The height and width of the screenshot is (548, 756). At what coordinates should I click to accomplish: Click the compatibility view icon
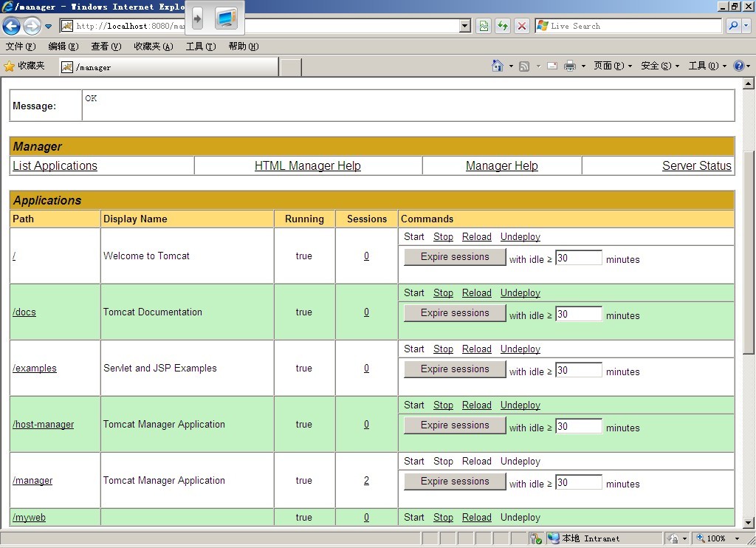coord(484,26)
